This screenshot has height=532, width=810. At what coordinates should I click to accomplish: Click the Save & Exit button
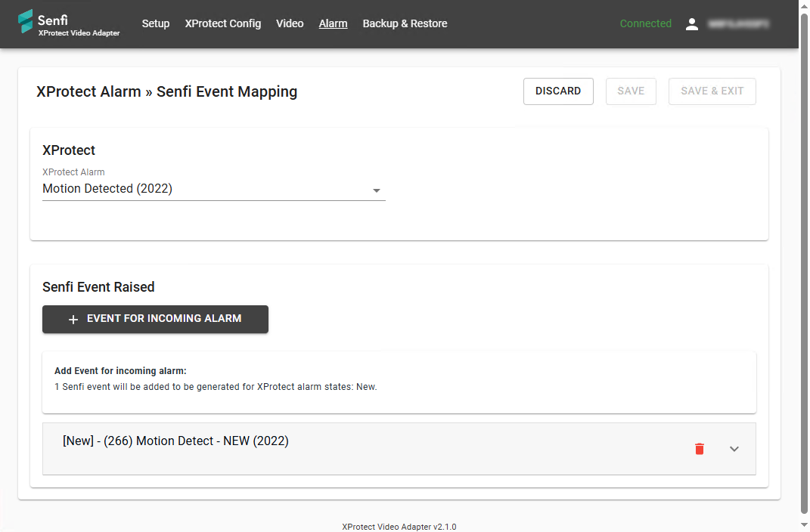712,91
